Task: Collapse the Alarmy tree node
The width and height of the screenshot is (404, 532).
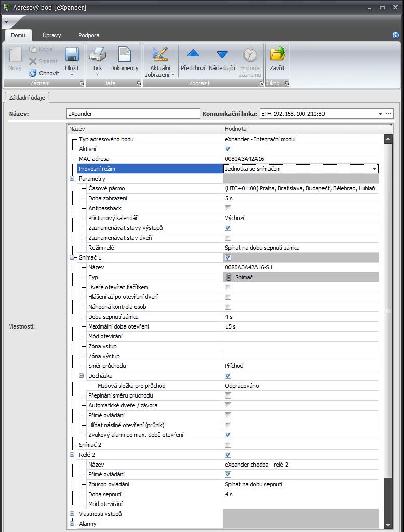Action: click(x=72, y=524)
